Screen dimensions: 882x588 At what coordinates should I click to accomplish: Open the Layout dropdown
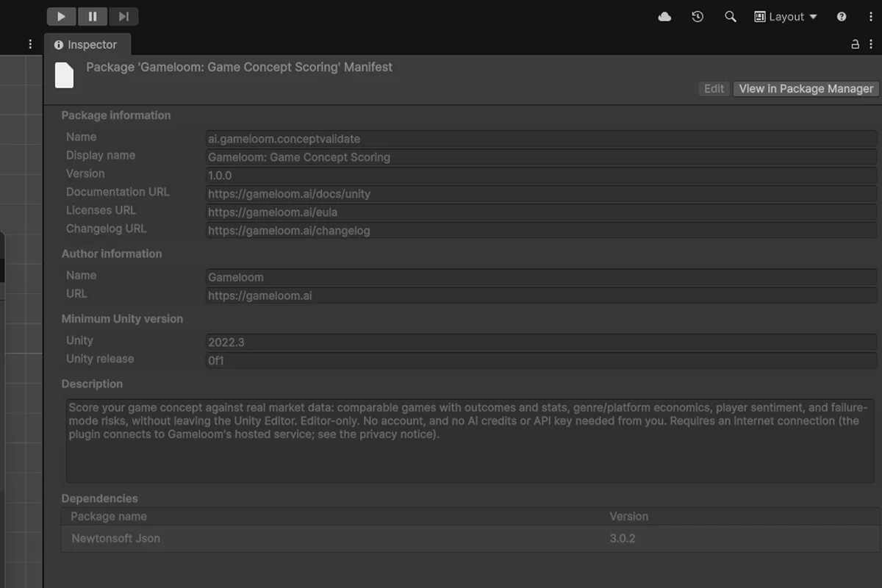coord(786,16)
